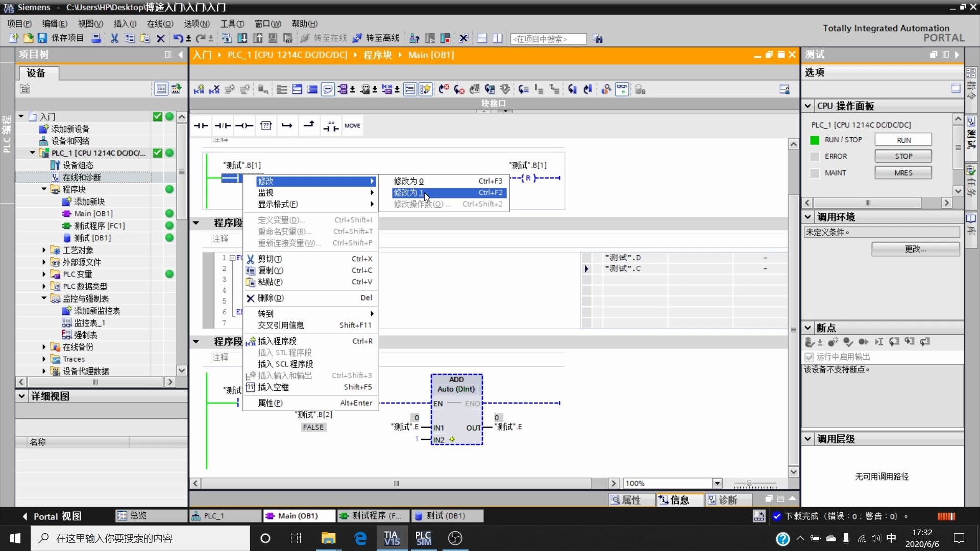
Task: Open the 指令 side tab
Action: coord(971,89)
